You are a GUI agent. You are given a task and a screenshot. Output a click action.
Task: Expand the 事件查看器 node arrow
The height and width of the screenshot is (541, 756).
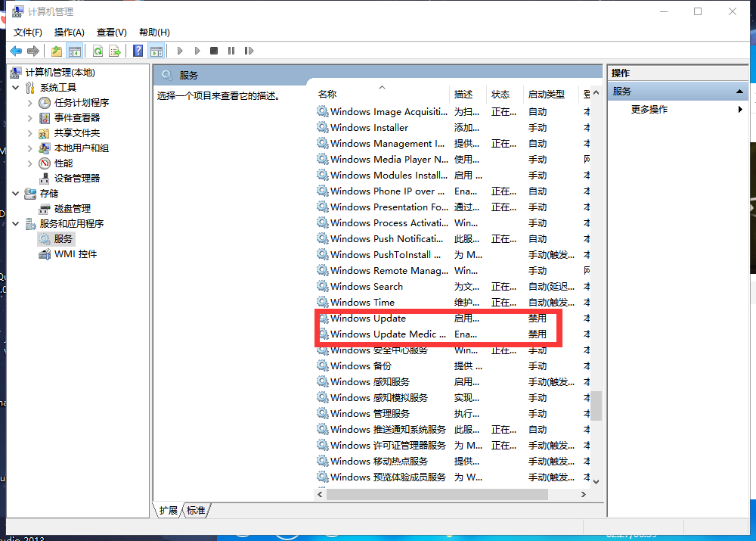[x=30, y=118]
